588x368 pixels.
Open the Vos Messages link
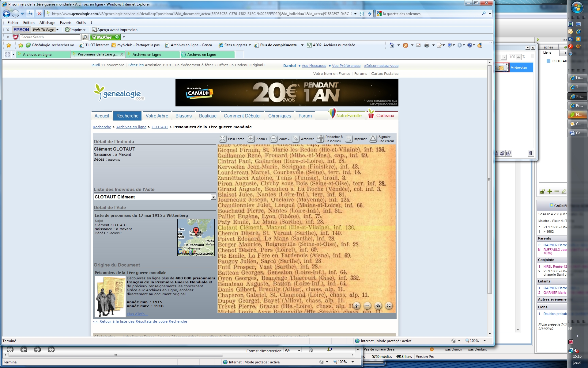click(314, 66)
